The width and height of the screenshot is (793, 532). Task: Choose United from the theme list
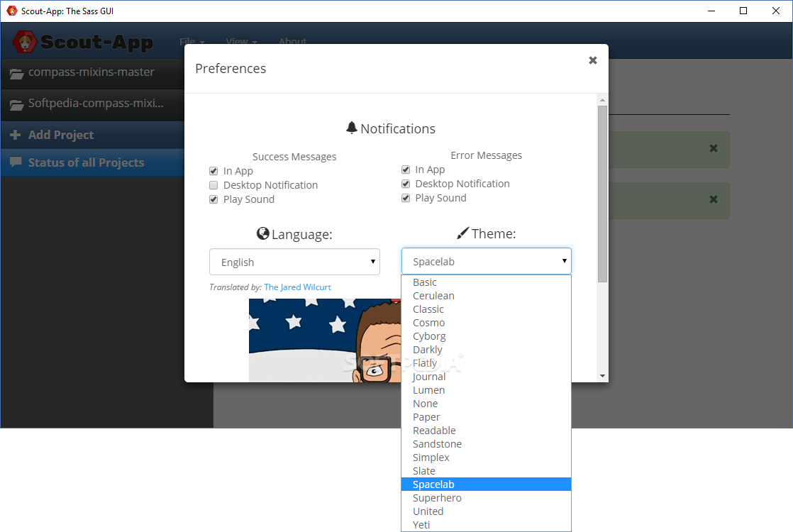(x=486, y=511)
